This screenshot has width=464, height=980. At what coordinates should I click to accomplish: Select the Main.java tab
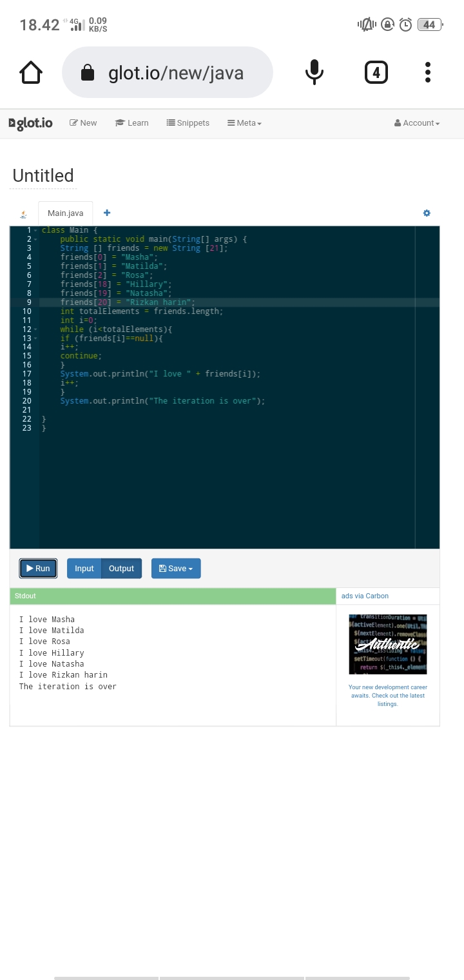tap(65, 213)
